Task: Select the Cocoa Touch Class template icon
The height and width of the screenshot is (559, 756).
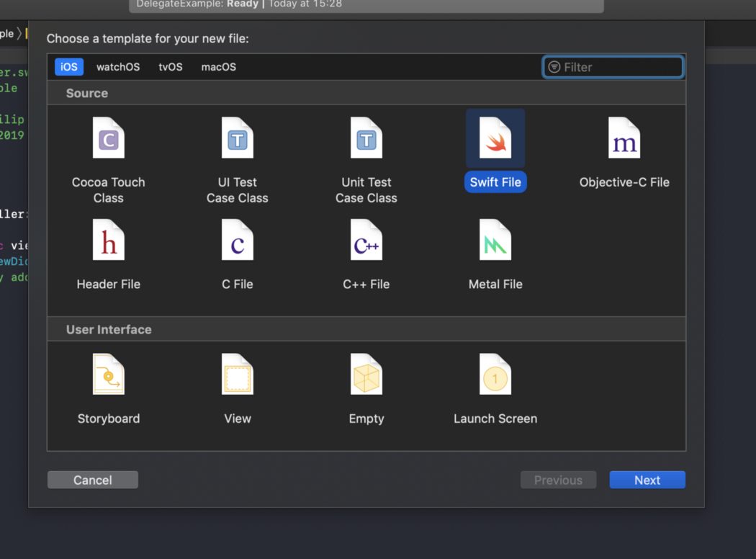Action: pos(109,138)
